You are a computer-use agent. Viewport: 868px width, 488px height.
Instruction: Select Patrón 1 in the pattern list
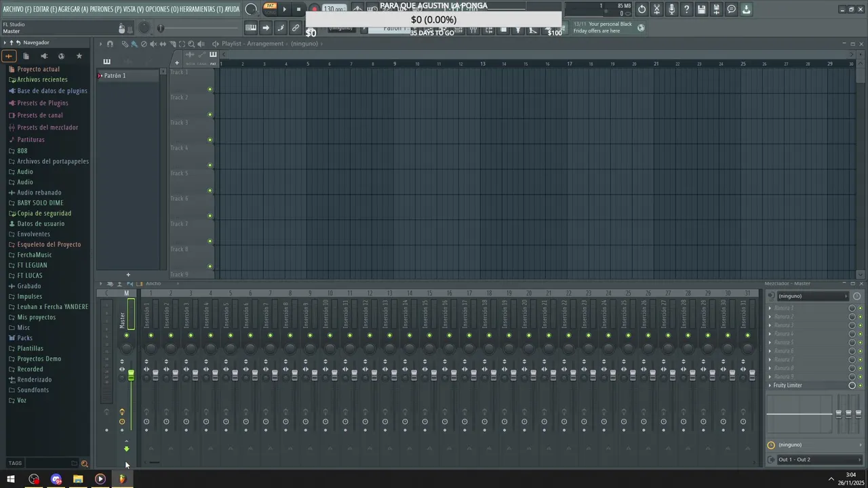pyautogui.click(x=128, y=76)
